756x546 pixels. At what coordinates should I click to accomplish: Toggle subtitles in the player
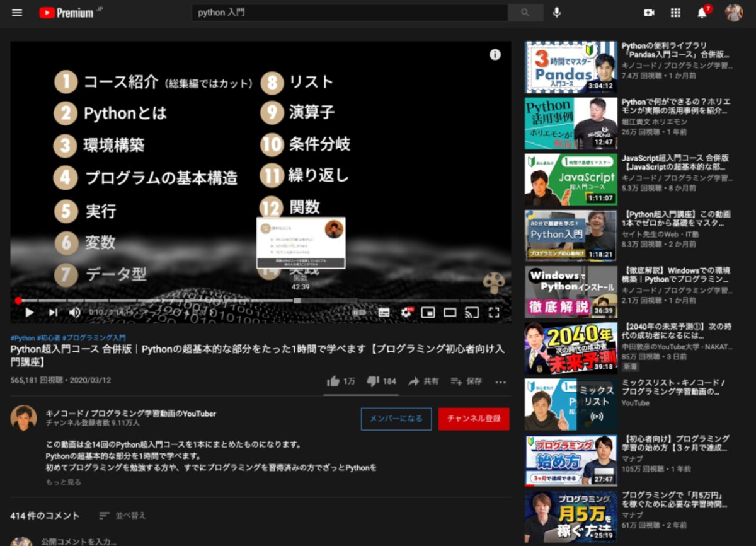[384, 312]
